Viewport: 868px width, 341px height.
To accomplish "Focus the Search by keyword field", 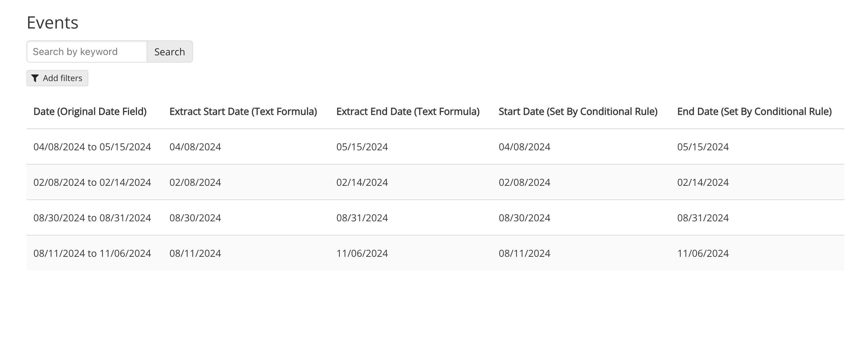I will pyautogui.click(x=87, y=52).
